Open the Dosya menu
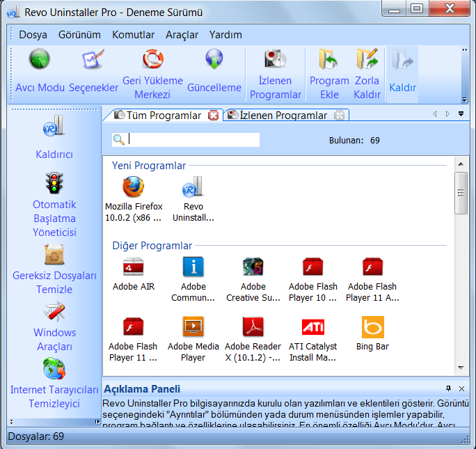This screenshot has width=476, height=449. [33, 35]
